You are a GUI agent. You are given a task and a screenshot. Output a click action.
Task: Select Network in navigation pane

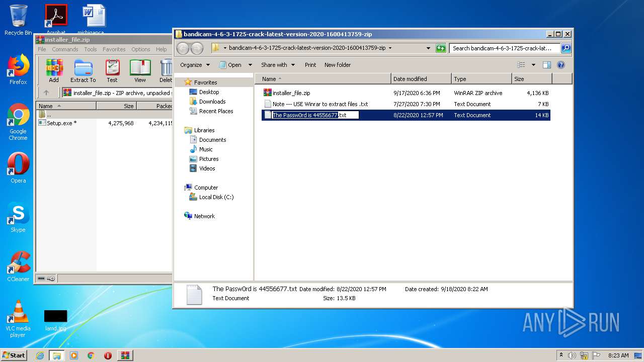pos(200,216)
